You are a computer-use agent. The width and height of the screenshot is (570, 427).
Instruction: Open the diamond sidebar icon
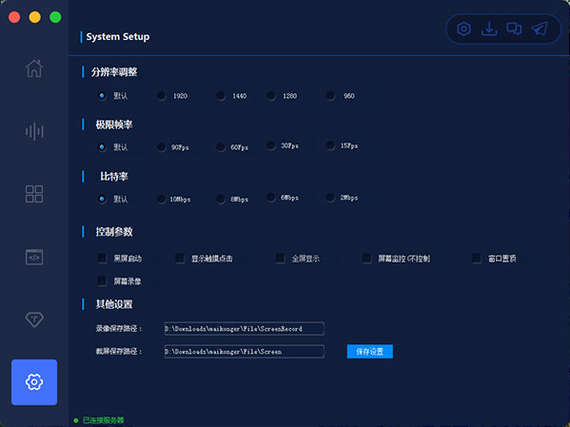coord(34,319)
